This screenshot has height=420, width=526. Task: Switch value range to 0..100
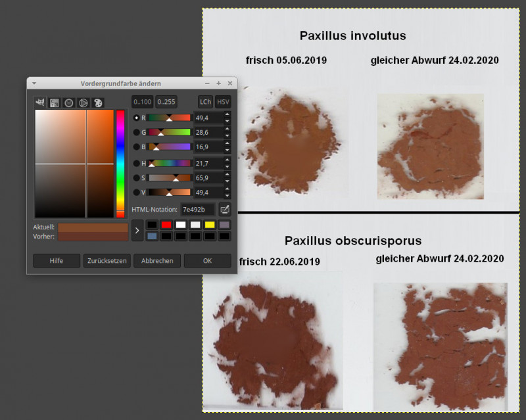click(x=142, y=102)
